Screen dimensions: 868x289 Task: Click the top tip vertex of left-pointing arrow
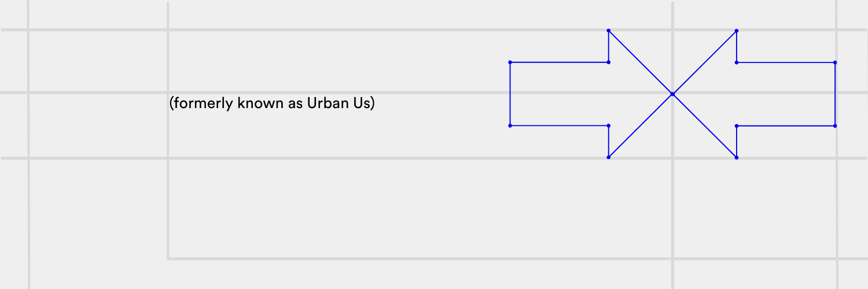[x=736, y=30]
